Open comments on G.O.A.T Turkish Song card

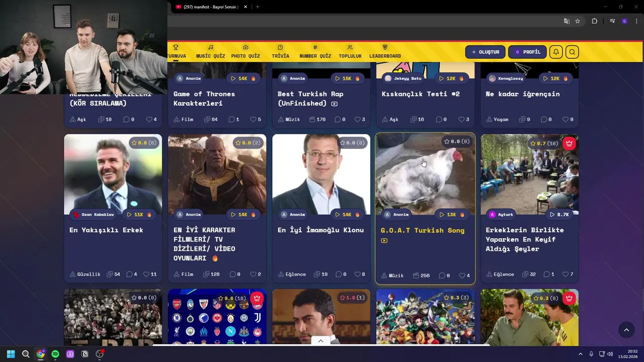pyautogui.click(x=444, y=276)
